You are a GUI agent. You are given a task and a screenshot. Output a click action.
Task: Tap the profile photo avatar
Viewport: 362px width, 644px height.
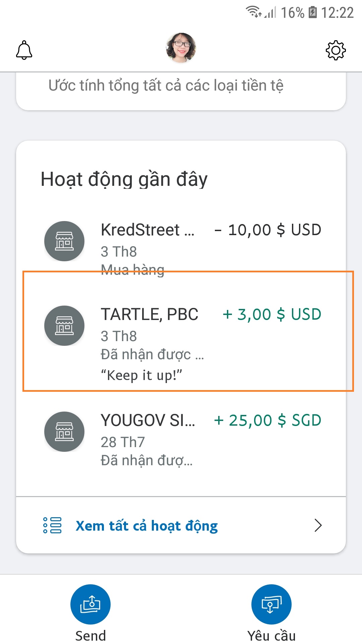tap(181, 48)
